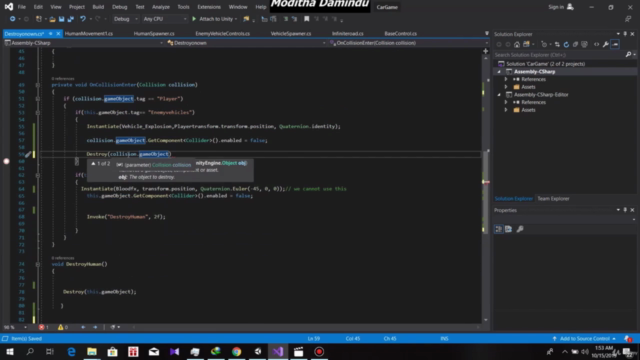The height and width of the screenshot is (360, 640).
Task: Click the screwdriver quick-actions icon at line 59
Action: click(x=27, y=154)
